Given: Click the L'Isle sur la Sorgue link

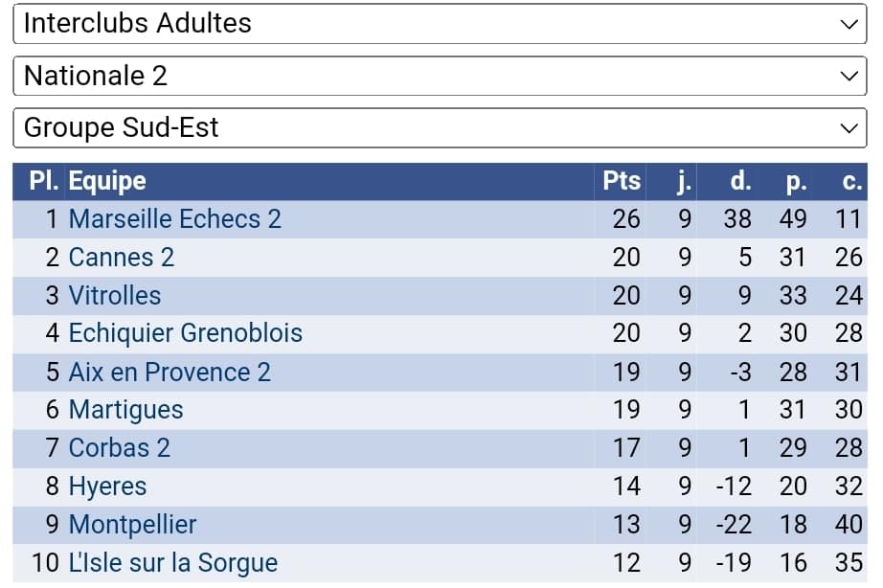Looking at the screenshot, I should (173, 563).
